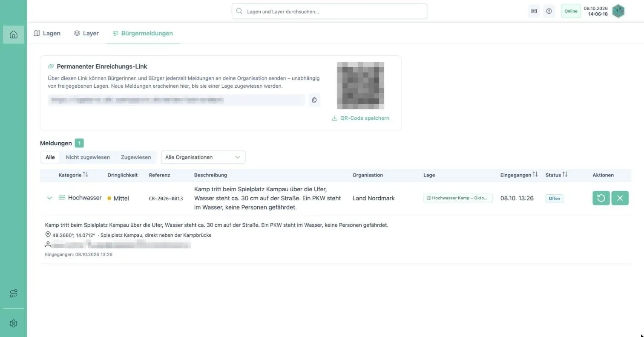
Task: Filter reports by Zugewiesen
Action: coord(136,157)
